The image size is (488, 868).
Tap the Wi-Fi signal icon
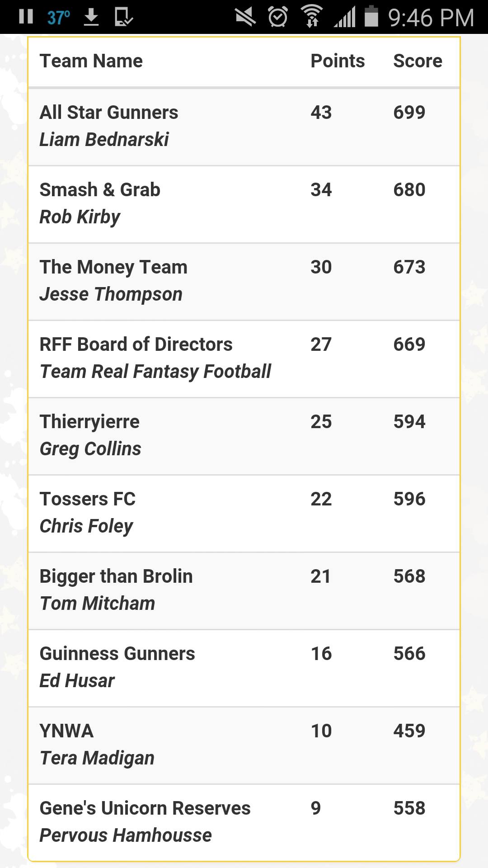[312, 17]
